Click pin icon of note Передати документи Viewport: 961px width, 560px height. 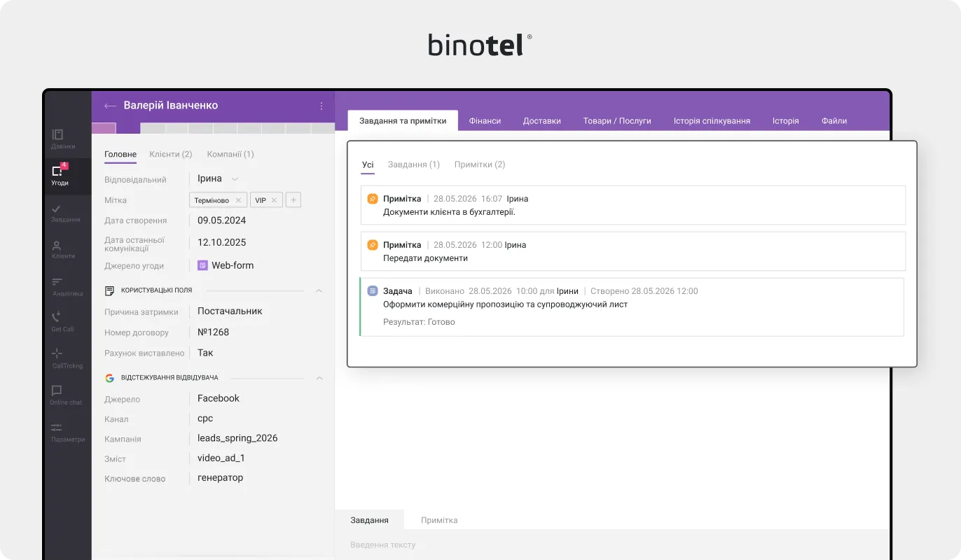pos(373,245)
